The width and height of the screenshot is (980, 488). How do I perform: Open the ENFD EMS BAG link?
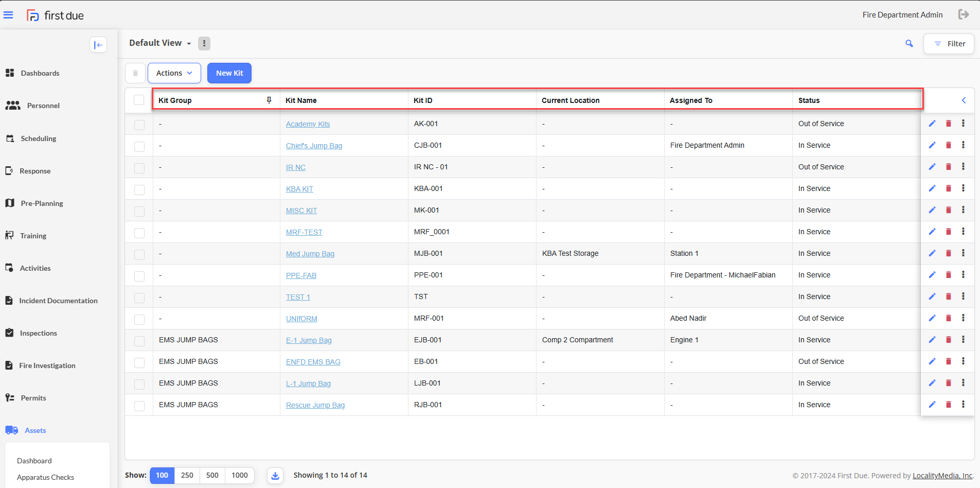coord(313,362)
